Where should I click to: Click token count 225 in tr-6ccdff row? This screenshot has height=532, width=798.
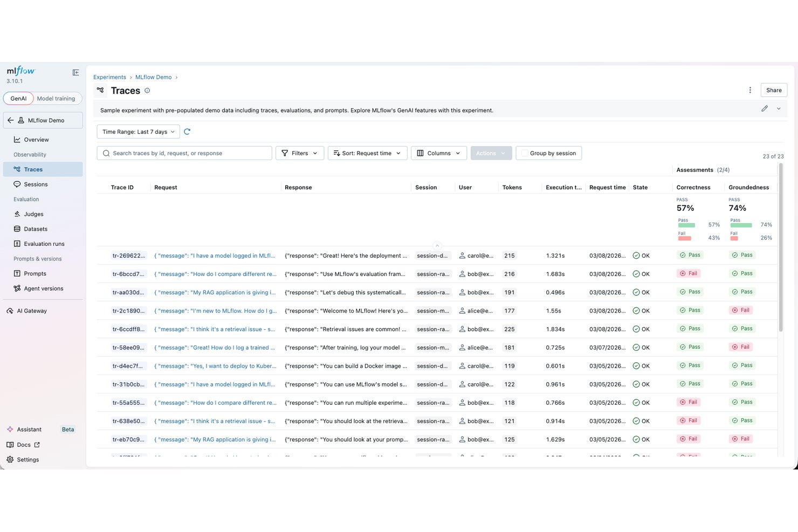coord(510,329)
